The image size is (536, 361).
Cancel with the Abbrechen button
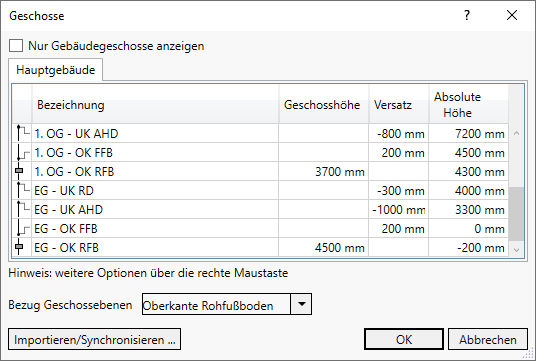pyautogui.click(x=488, y=339)
